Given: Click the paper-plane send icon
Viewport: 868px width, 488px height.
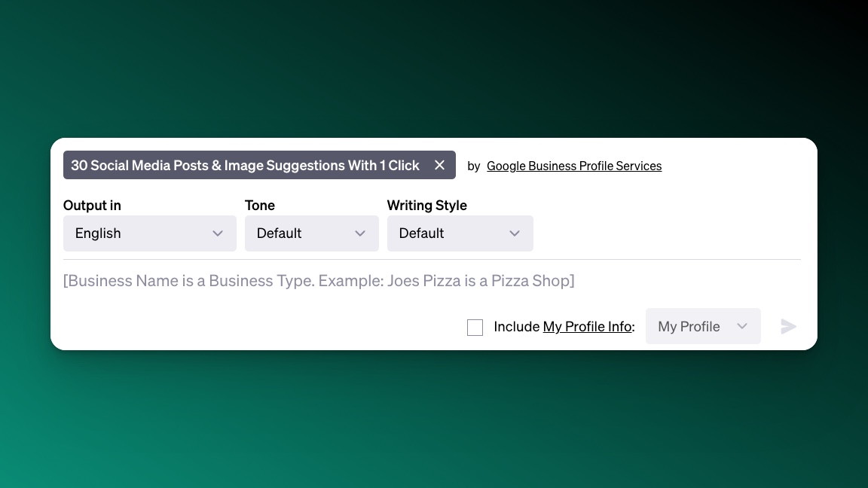Looking at the screenshot, I should point(788,326).
